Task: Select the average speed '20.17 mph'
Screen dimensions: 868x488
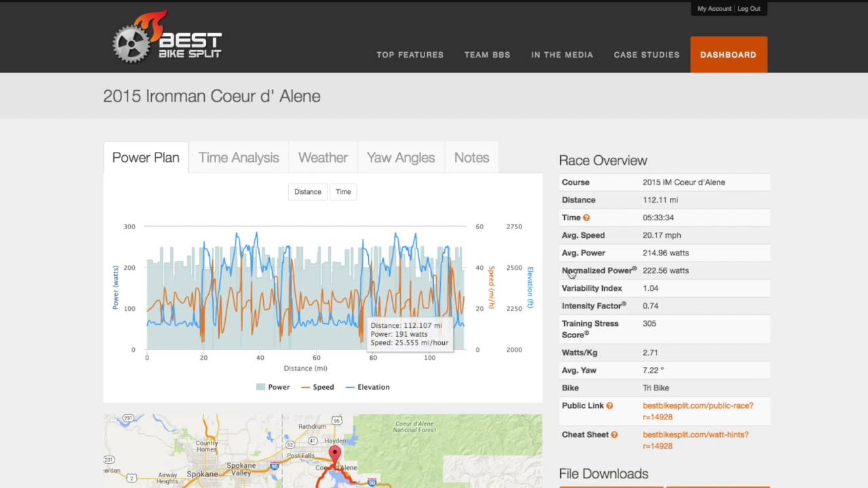Action: (x=662, y=235)
